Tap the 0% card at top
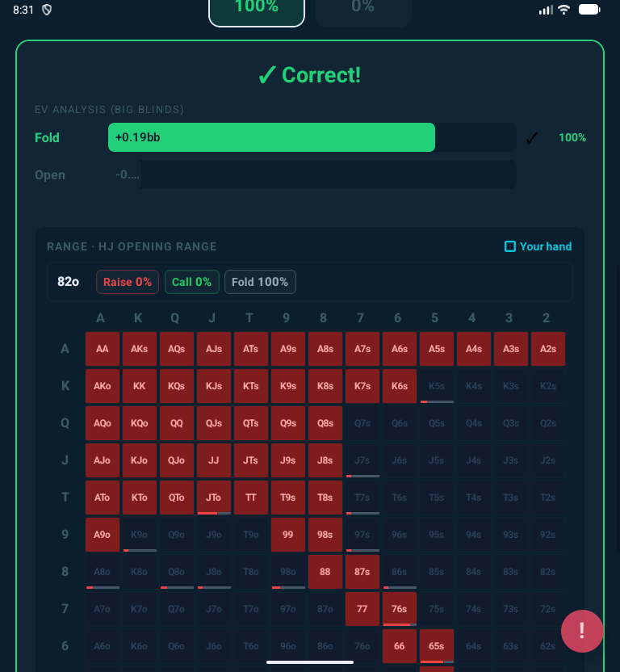 [363, 8]
